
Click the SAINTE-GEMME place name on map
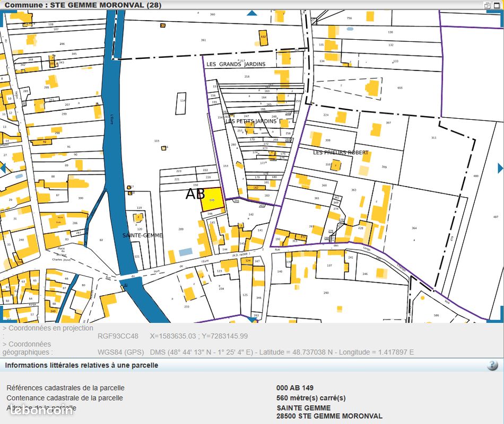(x=142, y=235)
